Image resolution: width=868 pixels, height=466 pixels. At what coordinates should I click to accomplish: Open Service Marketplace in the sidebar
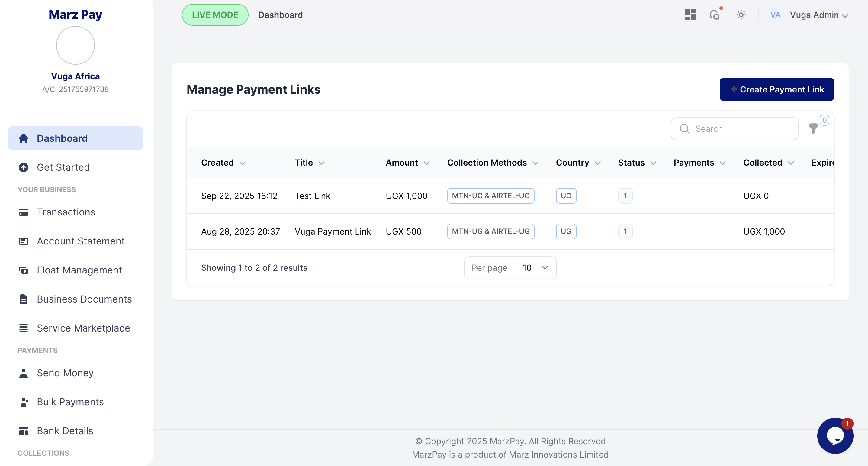click(x=76, y=328)
